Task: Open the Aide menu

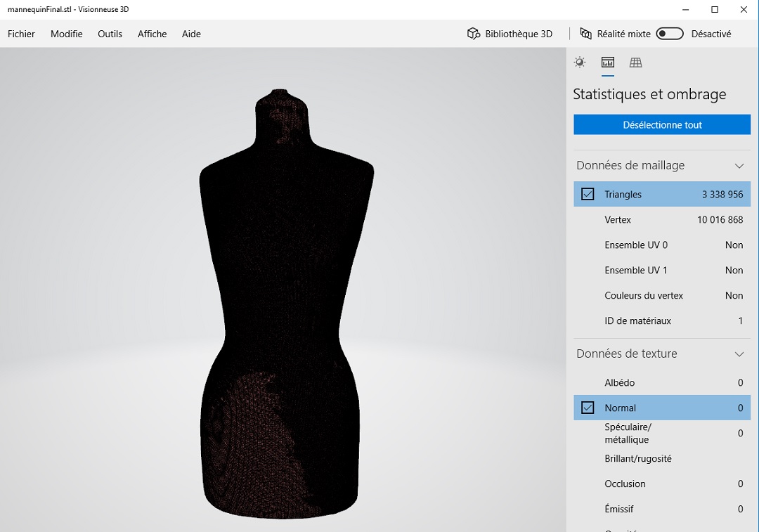Action: click(191, 34)
